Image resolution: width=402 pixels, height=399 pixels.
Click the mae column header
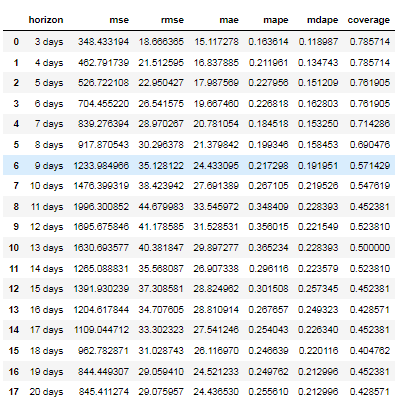(x=229, y=20)
